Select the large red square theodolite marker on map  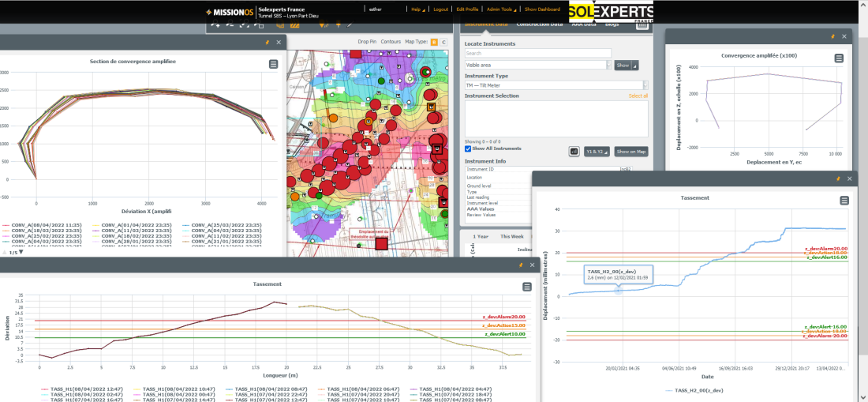(381, 243)
